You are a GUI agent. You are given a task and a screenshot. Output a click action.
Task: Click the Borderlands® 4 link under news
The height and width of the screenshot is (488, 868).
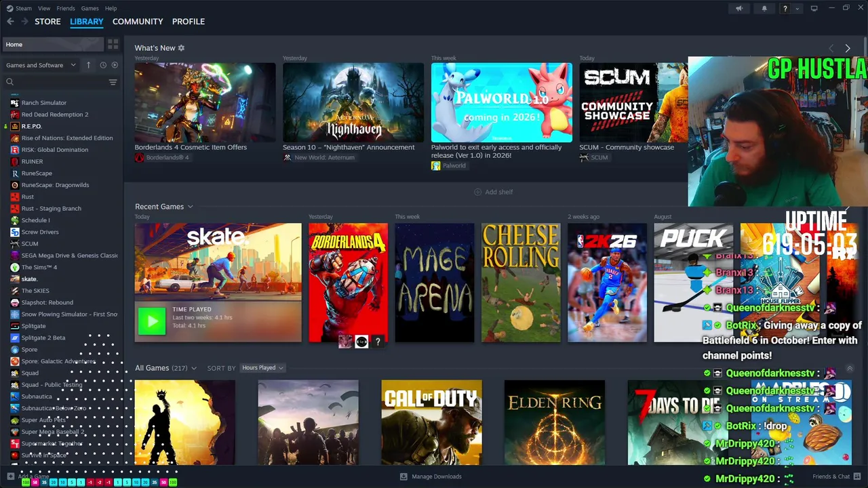point(162,157)
